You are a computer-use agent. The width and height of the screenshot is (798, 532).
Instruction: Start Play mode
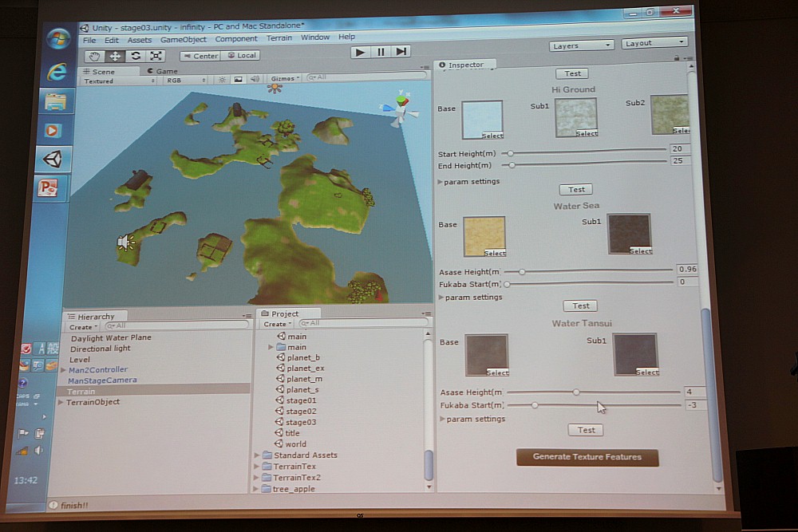tap(361, 52)
